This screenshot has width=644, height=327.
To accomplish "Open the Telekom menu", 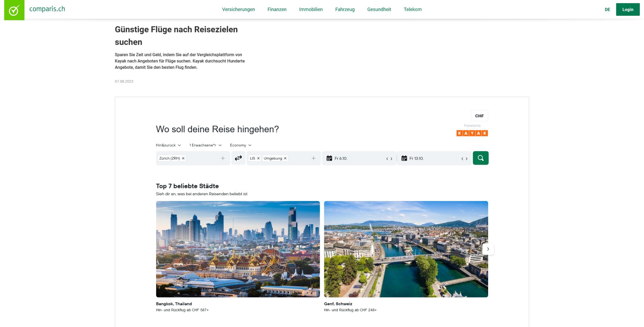I will tap(412, 9).
